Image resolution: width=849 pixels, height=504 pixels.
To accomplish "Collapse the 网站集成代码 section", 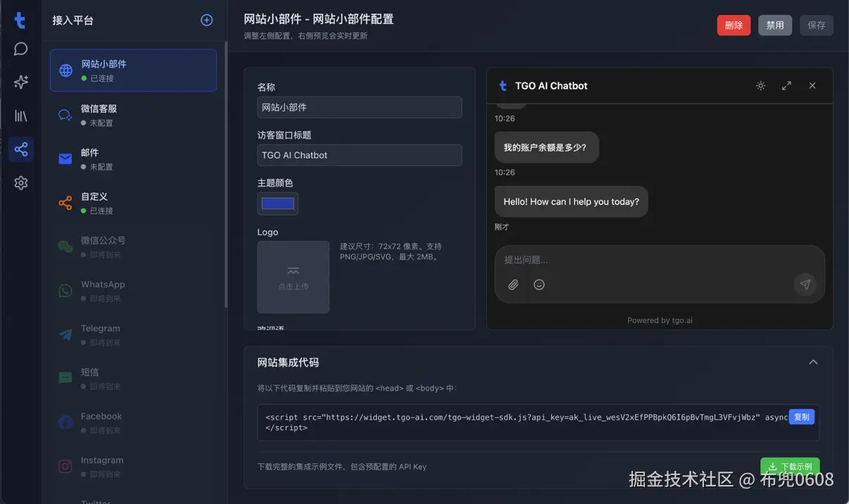I will [813, 361].
